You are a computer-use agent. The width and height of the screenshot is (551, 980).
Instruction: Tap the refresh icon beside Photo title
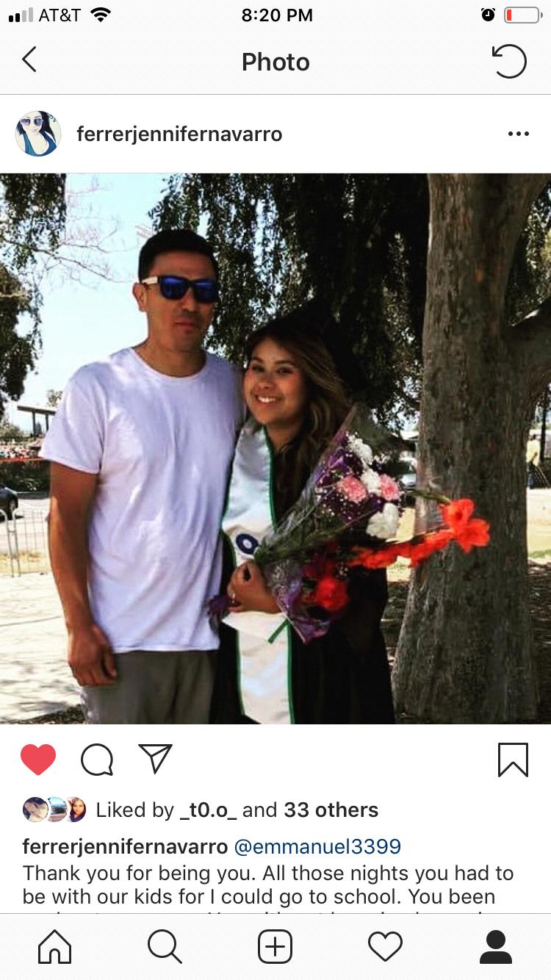(509, 61)
